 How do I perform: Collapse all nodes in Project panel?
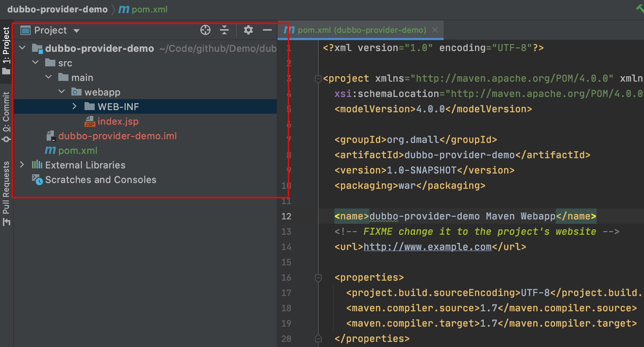pyautogui.click(x=224, y=30)
